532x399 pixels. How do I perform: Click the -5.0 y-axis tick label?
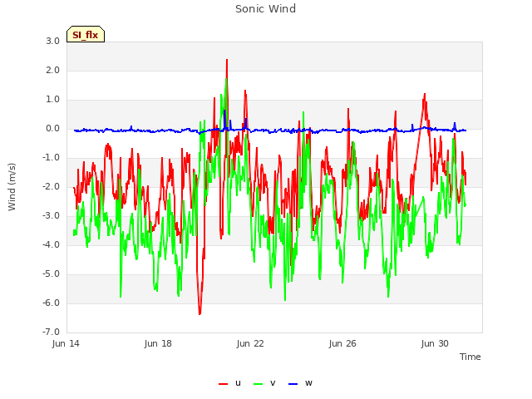(52, 274)
